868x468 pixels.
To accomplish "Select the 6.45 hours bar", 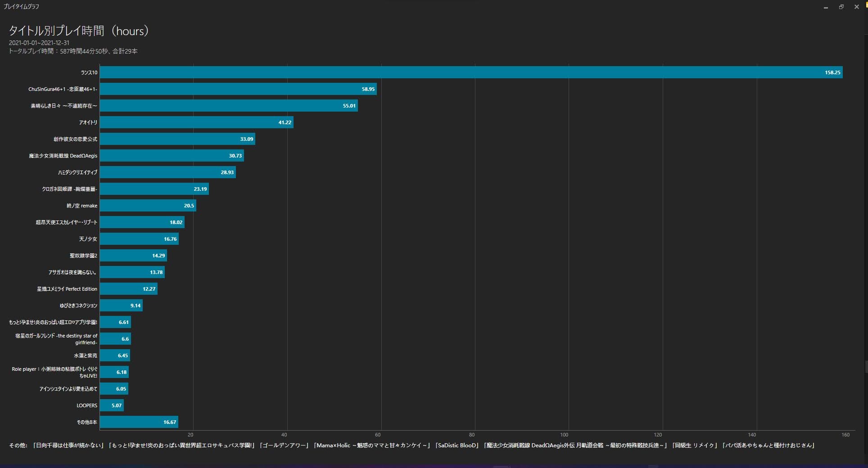I will [115, 355].
